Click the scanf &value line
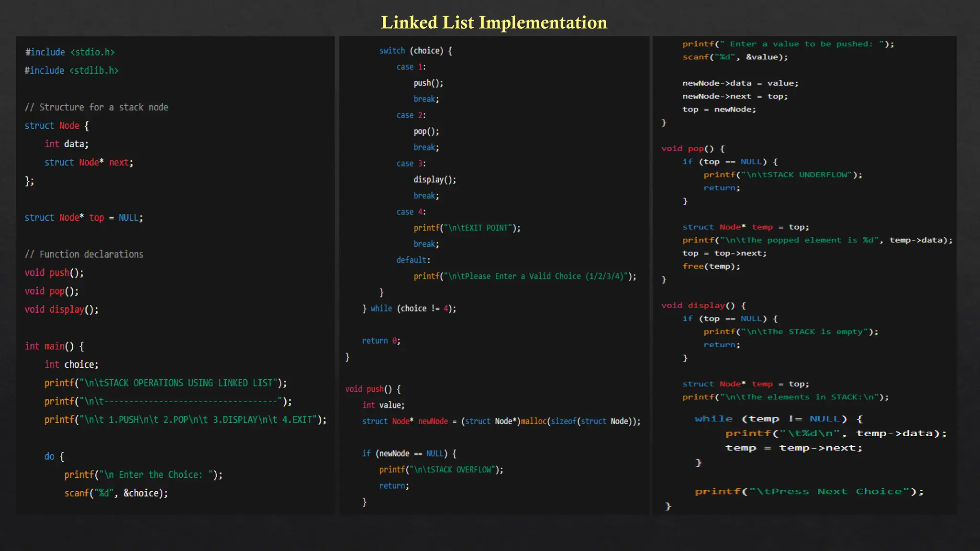The image size is (980, 551). tap(735, 57)
